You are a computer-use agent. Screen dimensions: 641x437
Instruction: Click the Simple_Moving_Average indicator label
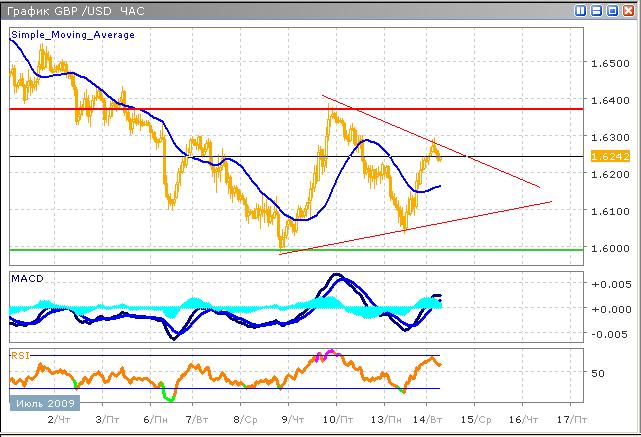pos(72,35)
